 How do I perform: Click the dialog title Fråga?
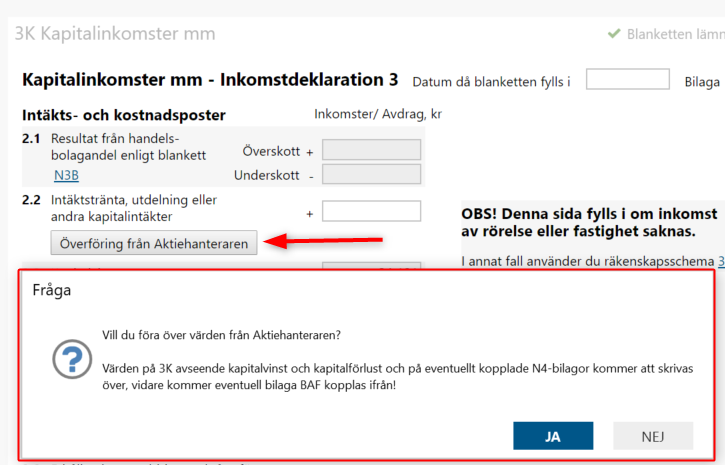(x=52, y=290)
